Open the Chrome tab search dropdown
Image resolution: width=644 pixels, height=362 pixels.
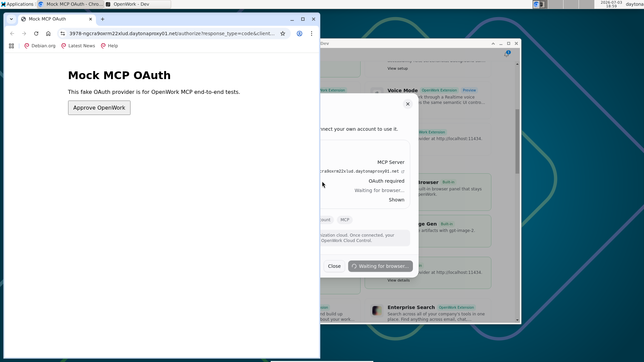click(x=11, y=19)
